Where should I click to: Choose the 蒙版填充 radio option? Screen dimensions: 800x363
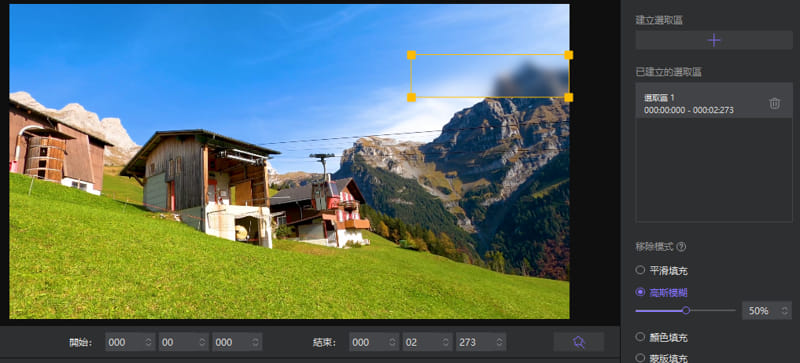coord(640,358)
